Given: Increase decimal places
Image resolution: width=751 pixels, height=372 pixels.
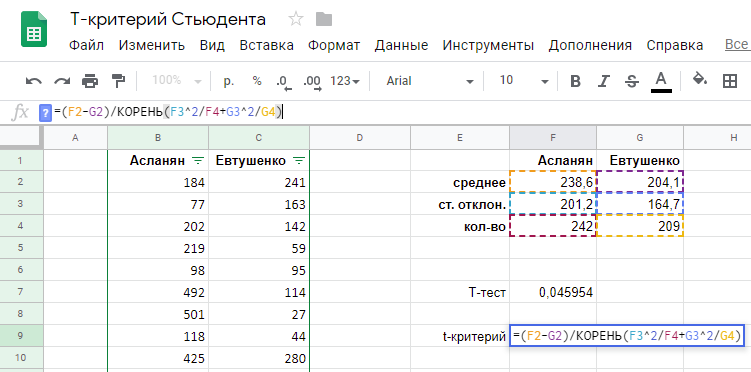Looking at the screenshot, I should point(312,82).
